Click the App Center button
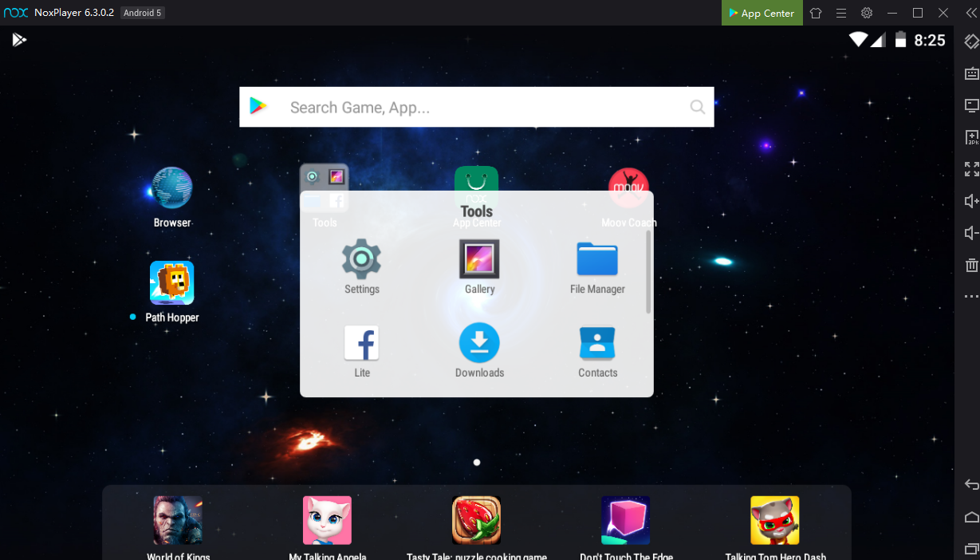 (x=762, y=13)
